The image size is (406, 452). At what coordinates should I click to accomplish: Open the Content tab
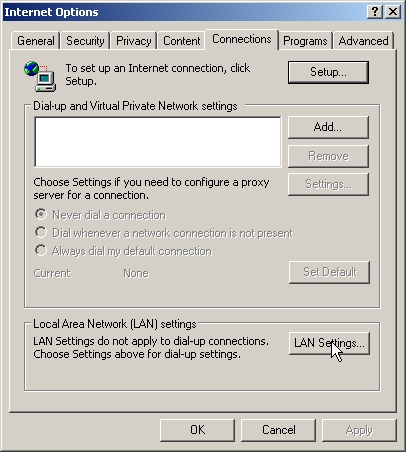point(181,41)
